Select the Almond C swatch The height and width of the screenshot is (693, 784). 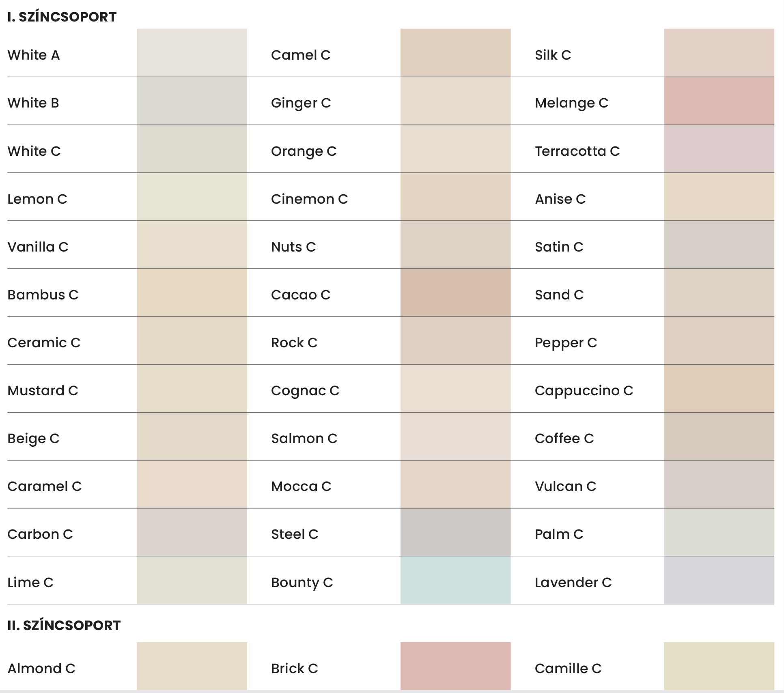click(x=192, y=666)
